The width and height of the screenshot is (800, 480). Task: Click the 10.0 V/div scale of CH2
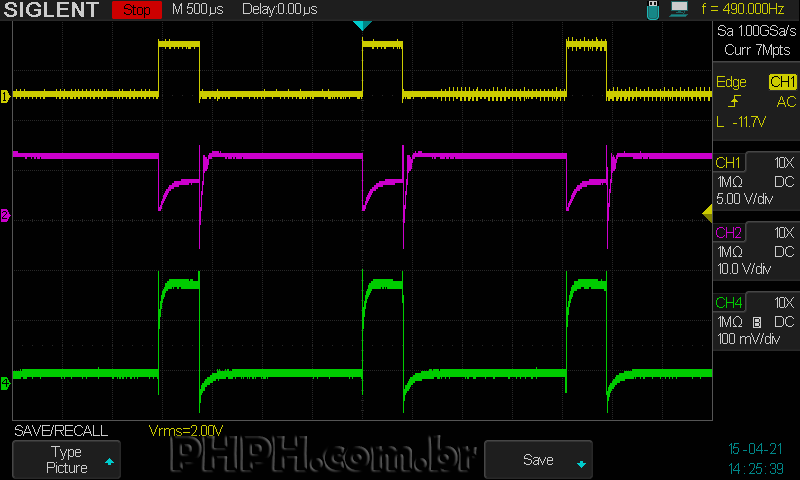(x=744, y=269)
